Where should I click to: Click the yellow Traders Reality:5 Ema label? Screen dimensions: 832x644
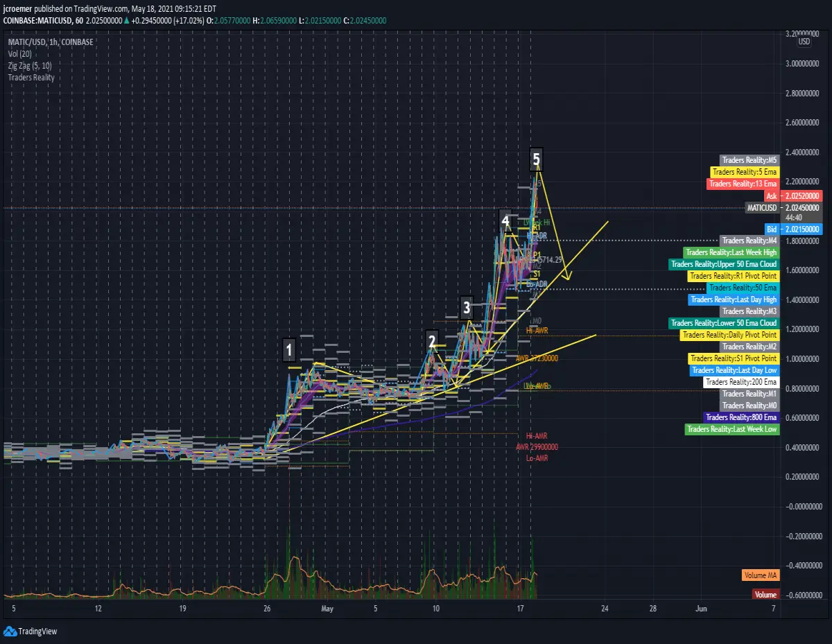point(745,172)
